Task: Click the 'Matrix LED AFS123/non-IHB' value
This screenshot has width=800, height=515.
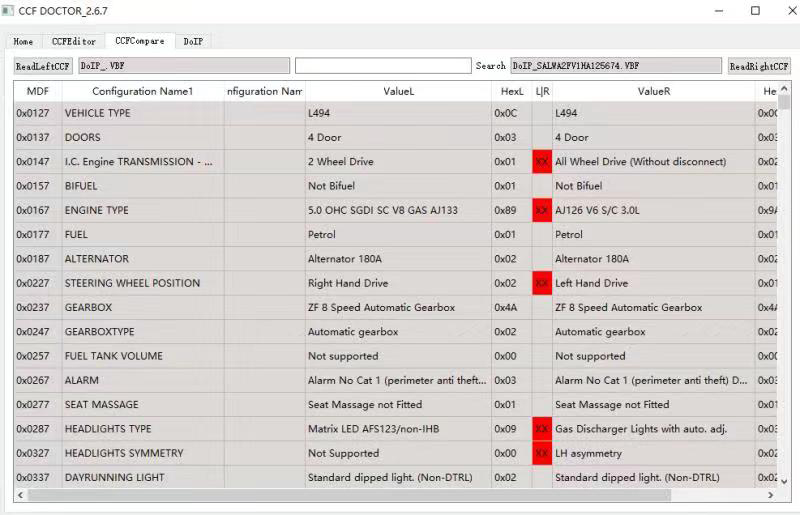Action: tap(373, 429)
